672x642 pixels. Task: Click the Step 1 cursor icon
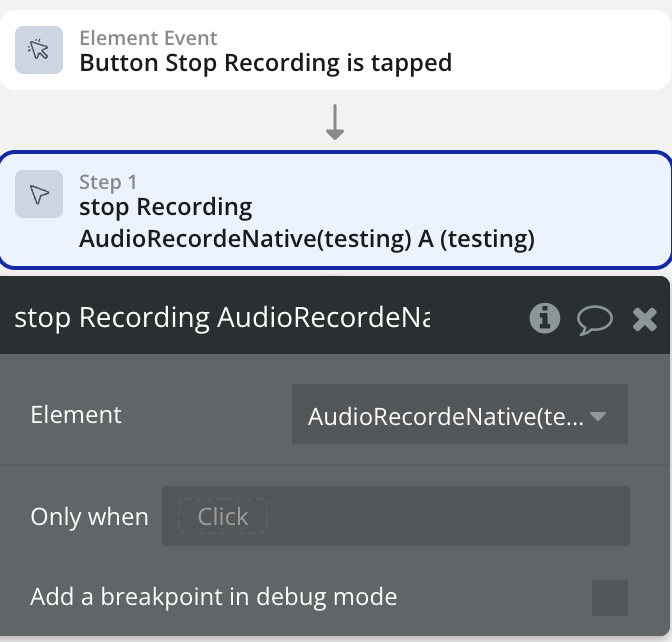[39, 194]
